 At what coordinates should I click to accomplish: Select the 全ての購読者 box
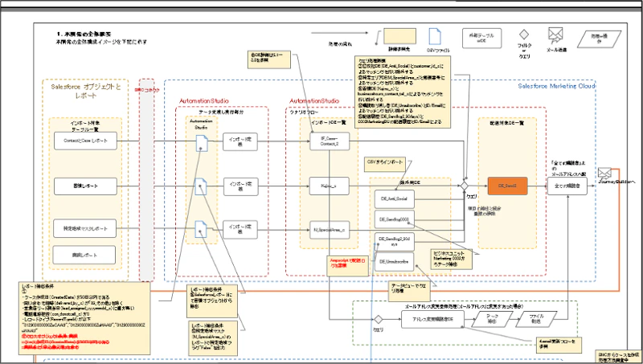[x=567, y=186]
